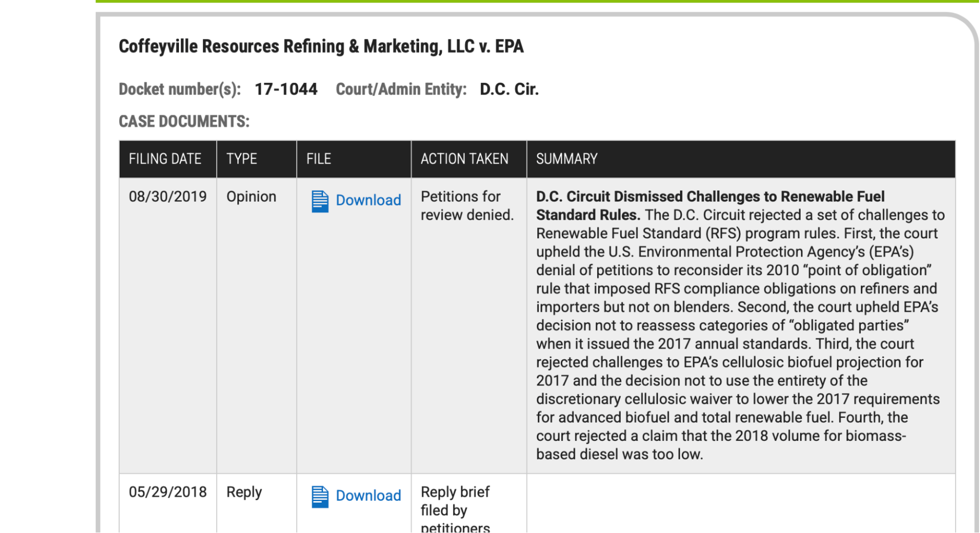This screenshot has height=533, width=980.
Task: Click the SUMMARY column header
Action: (x=566, y=159)
